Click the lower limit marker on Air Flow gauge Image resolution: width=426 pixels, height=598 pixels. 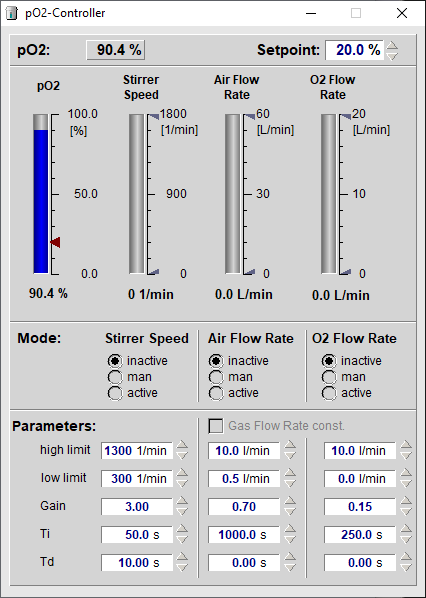pyautogui.click(x=249, y=272)
